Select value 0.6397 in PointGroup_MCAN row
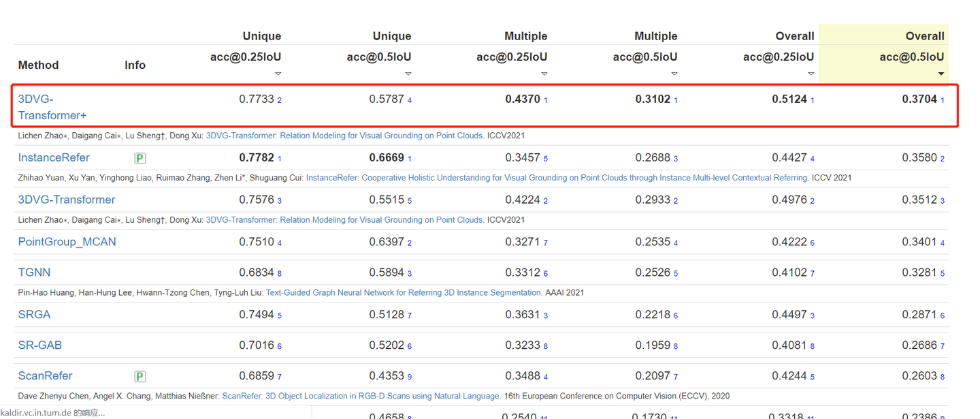The width and height of the screenshot is (980, 419). coord(387,242)
